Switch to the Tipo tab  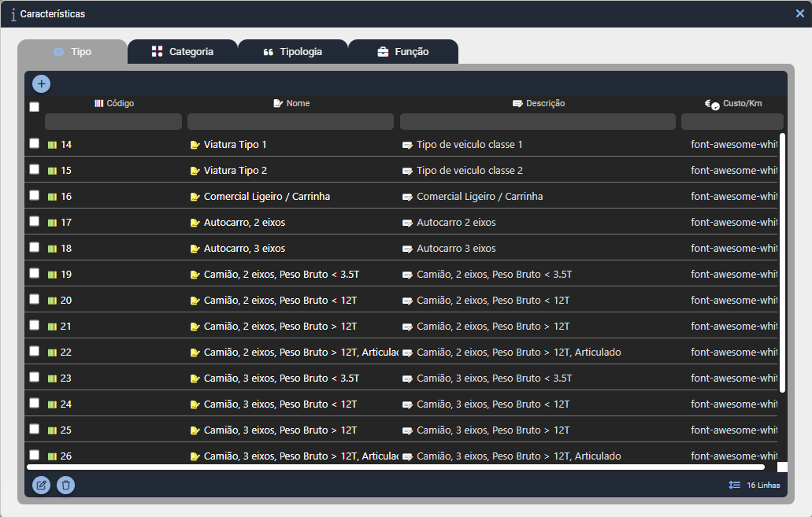click(72, 52)
